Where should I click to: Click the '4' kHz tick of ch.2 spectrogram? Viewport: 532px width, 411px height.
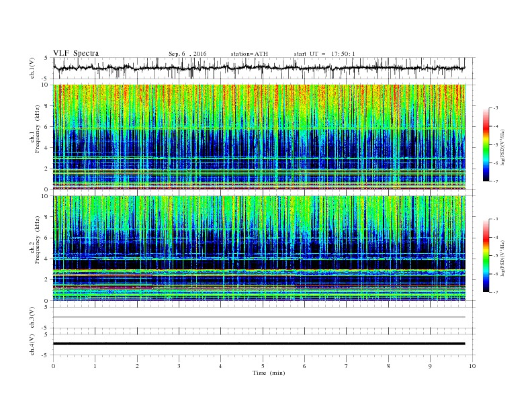[x=47, y=259]
